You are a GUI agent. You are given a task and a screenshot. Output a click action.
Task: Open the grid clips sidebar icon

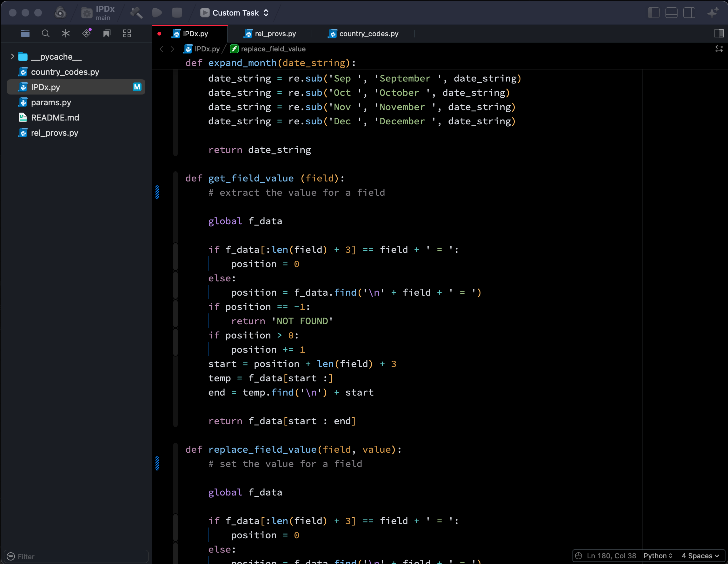coord(127,33)
